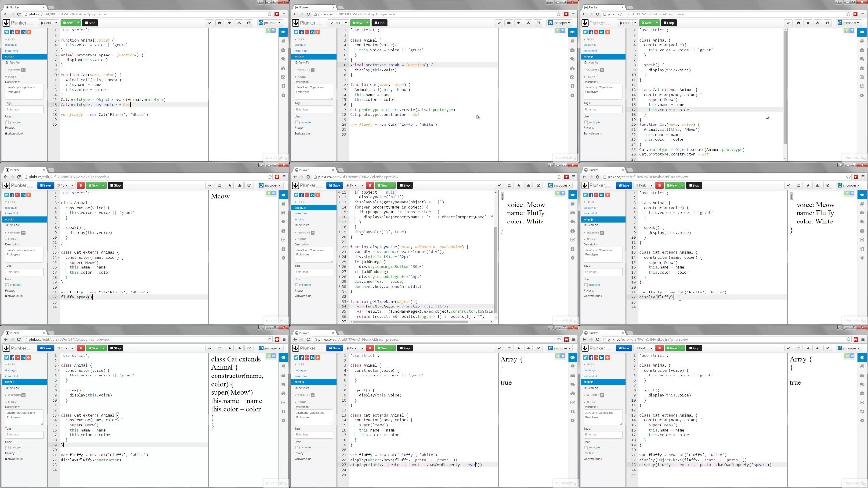This screenshot has width=868, height=488.
Task: Toggle Stop live preview in Meow preview window
Action: click(x=115, y=185)
